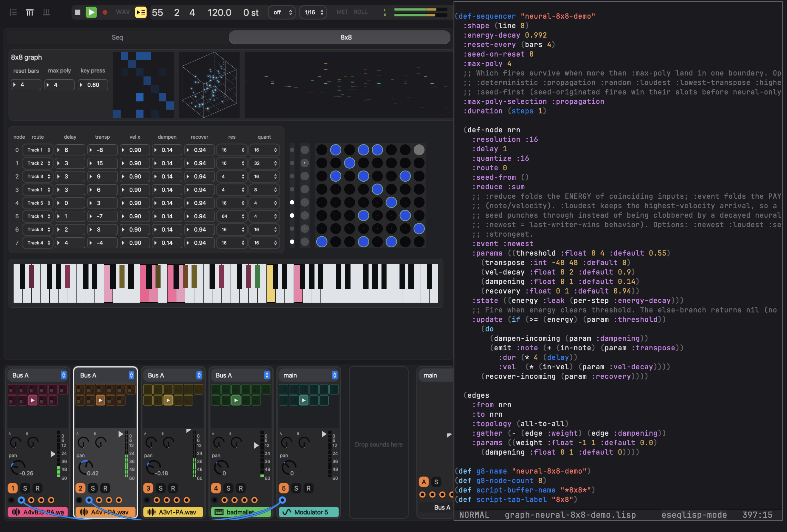
Task: Click node 5 transp value -7
Action: 102,216
